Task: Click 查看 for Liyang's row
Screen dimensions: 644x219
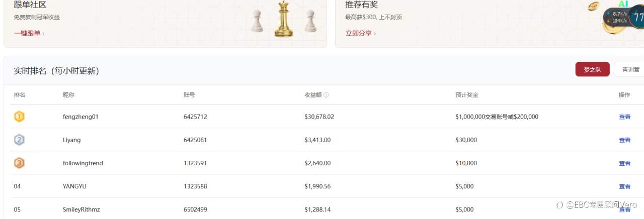Action: pos(624,140)
